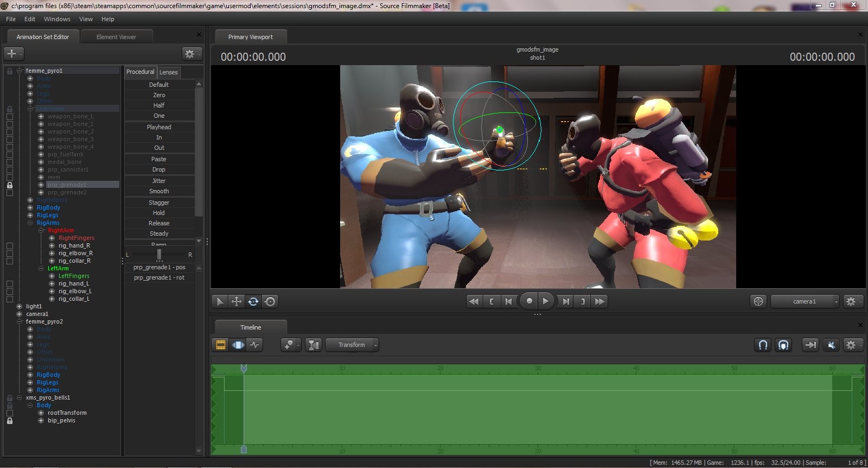
Task: Toggle lock for prp_grenade2 row
Action: click(x=9, y=193)
